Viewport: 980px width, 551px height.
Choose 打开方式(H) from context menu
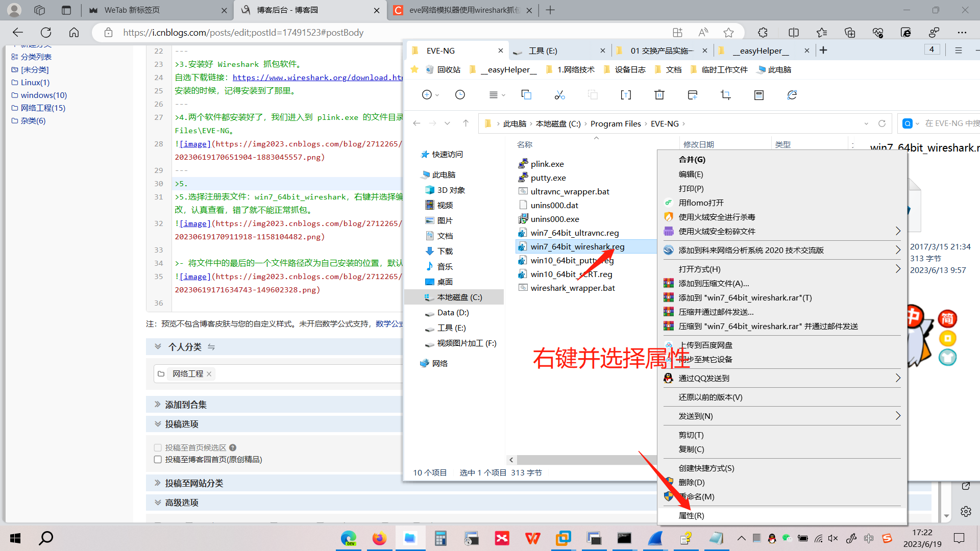pyautogui.click(x=782, y=269)
